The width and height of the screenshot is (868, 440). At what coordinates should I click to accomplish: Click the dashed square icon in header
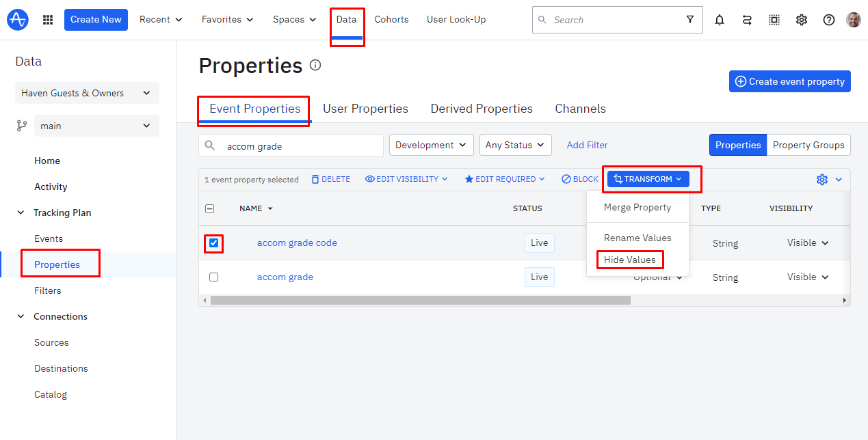pos(774,20)
